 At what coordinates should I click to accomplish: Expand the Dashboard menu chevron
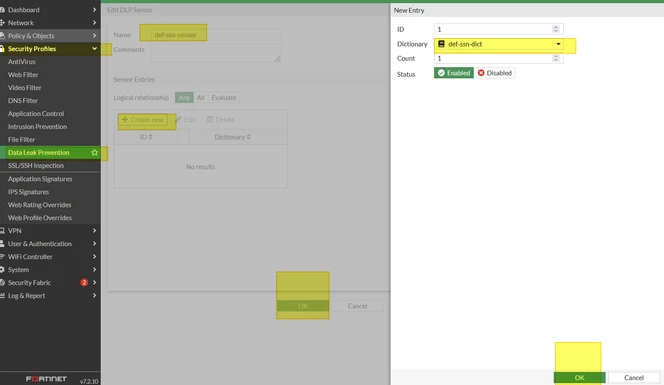(94, 10)
